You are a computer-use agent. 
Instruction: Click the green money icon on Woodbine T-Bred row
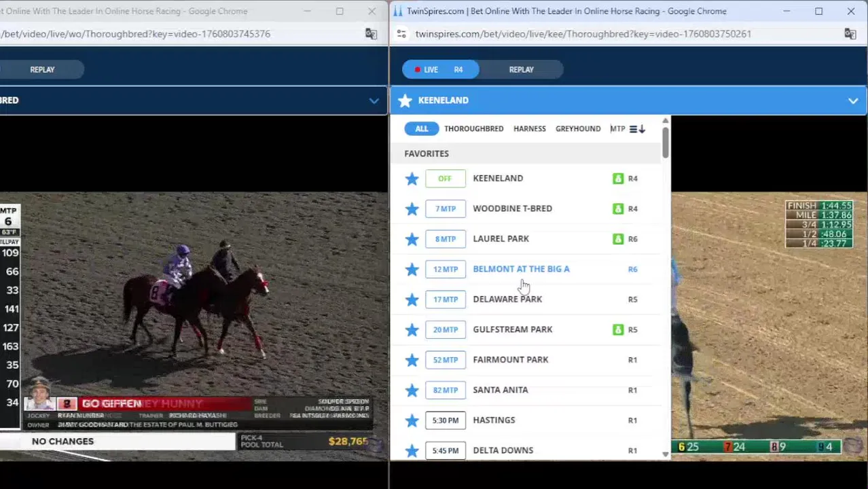pos(618,209)
